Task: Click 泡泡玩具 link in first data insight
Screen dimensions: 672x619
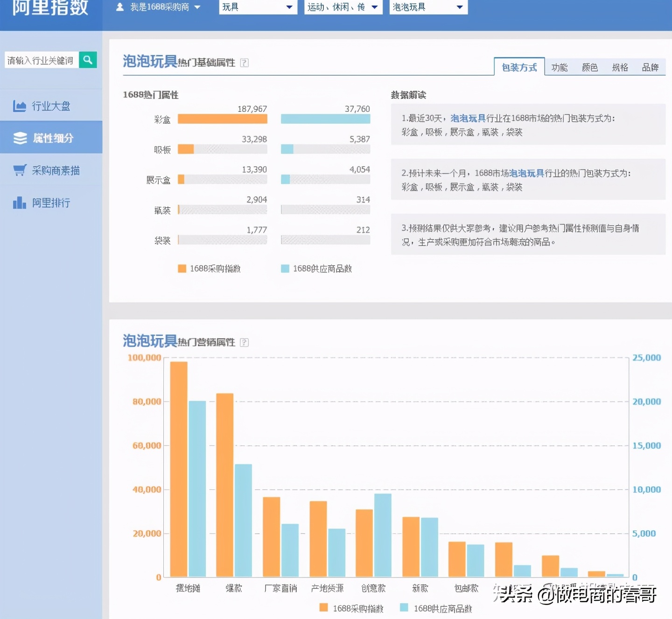Action: [468, 119]
